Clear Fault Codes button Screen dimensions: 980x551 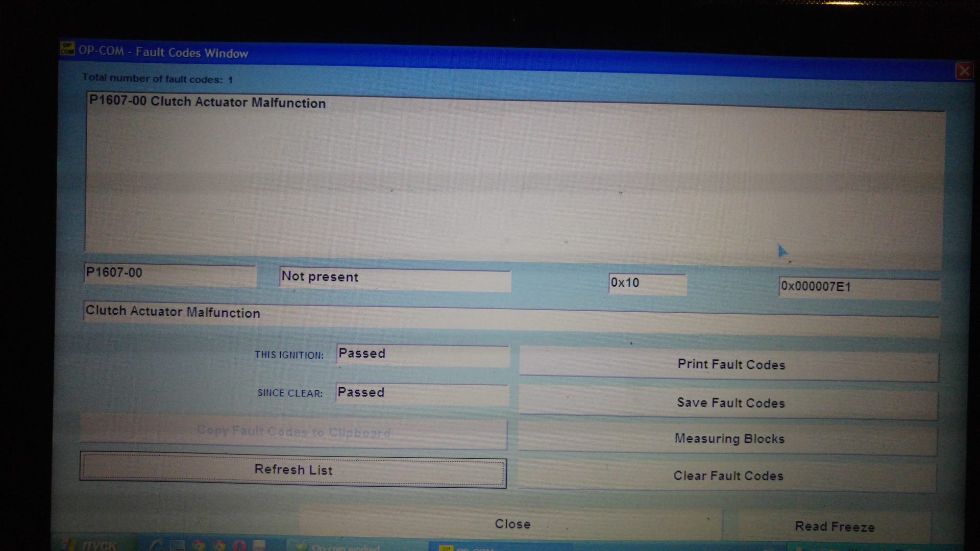[x=727, y=475]
